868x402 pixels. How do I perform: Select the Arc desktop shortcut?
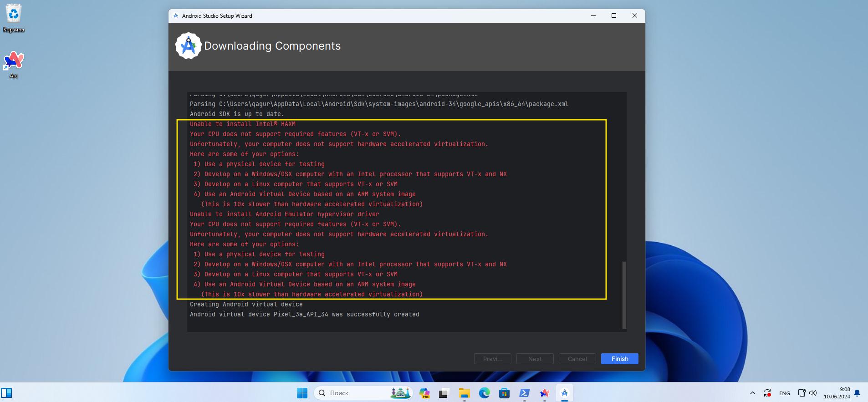tap(14, 65)
